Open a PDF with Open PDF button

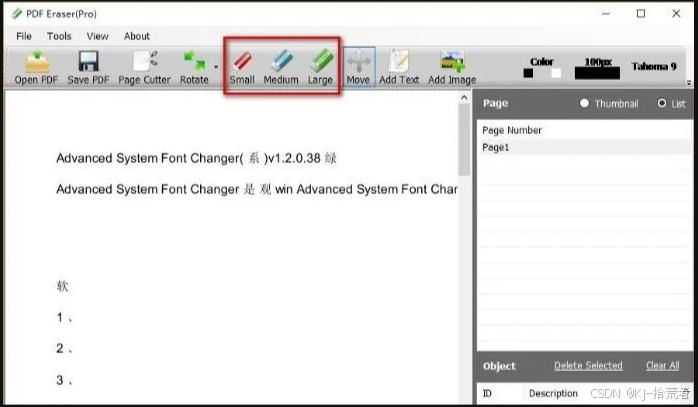coord(37,67)
